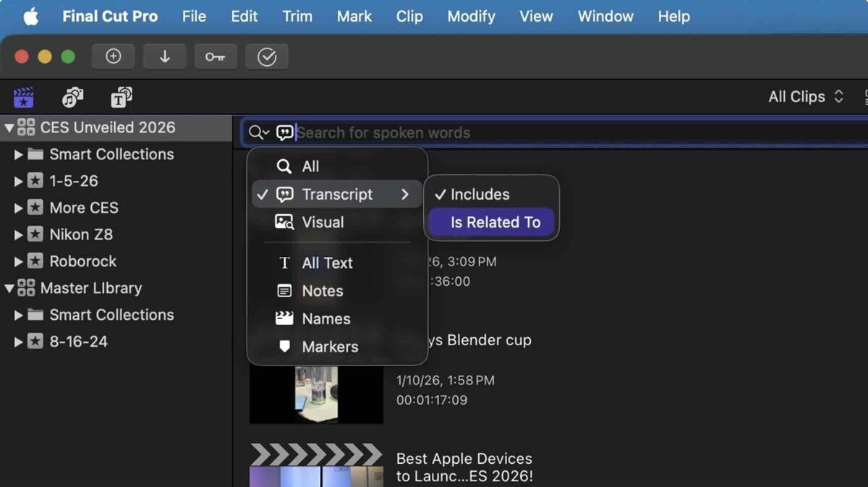
Task: Select Includes in the Transcript submenu
Action: coord(491,194)
